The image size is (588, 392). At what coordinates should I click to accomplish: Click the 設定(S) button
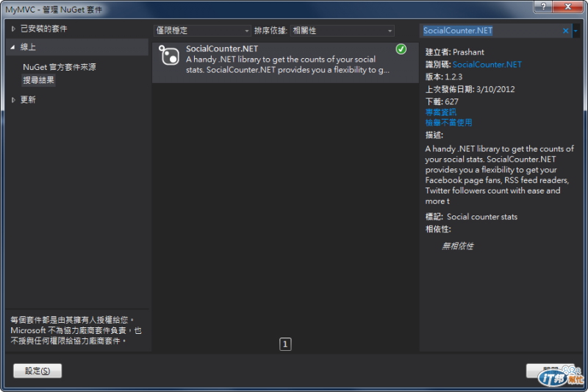(37, 371)
